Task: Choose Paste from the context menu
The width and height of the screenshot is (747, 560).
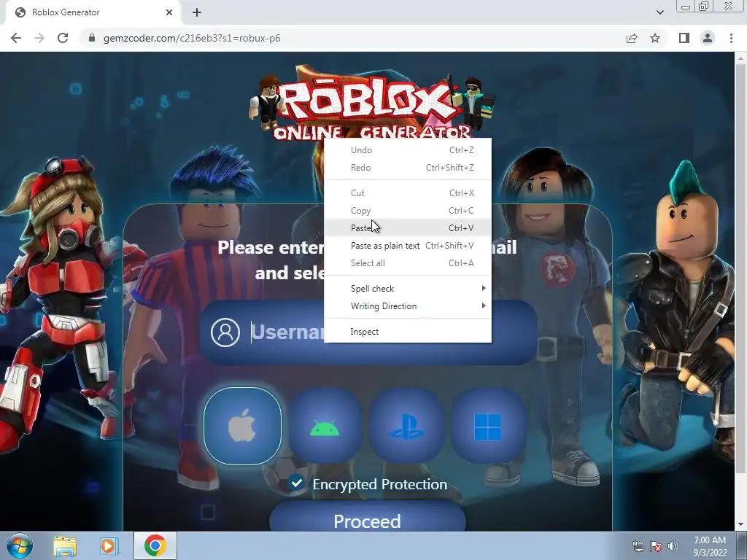Action: [408, 228]
